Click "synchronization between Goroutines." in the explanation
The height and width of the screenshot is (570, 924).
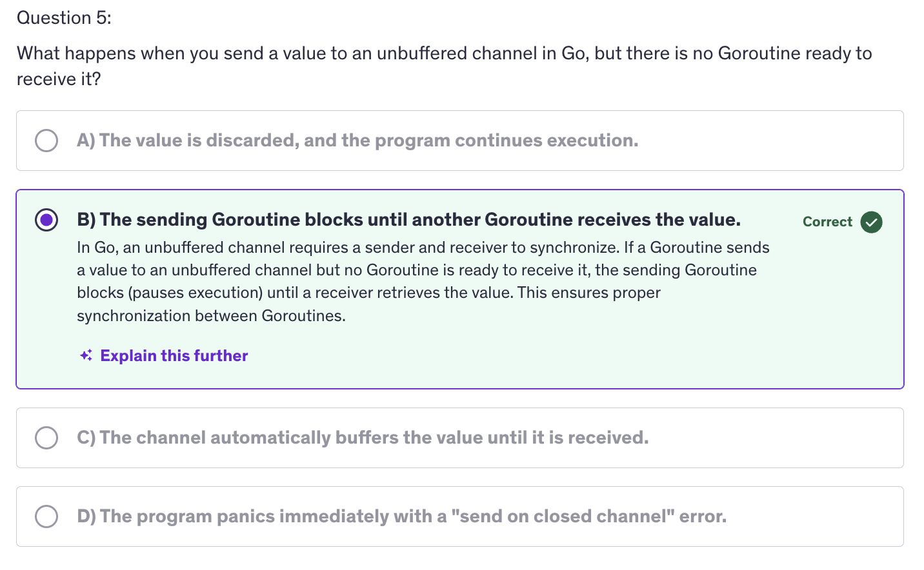coord(211,316)
